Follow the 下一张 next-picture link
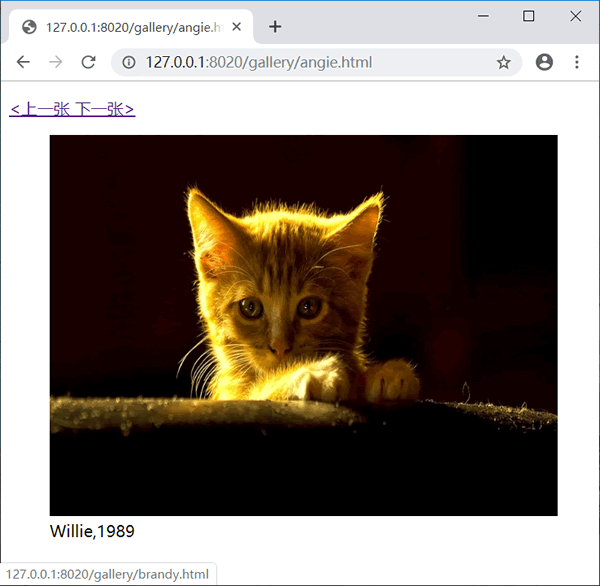This screenshot has height=586, width=600. tap(104, 109)
